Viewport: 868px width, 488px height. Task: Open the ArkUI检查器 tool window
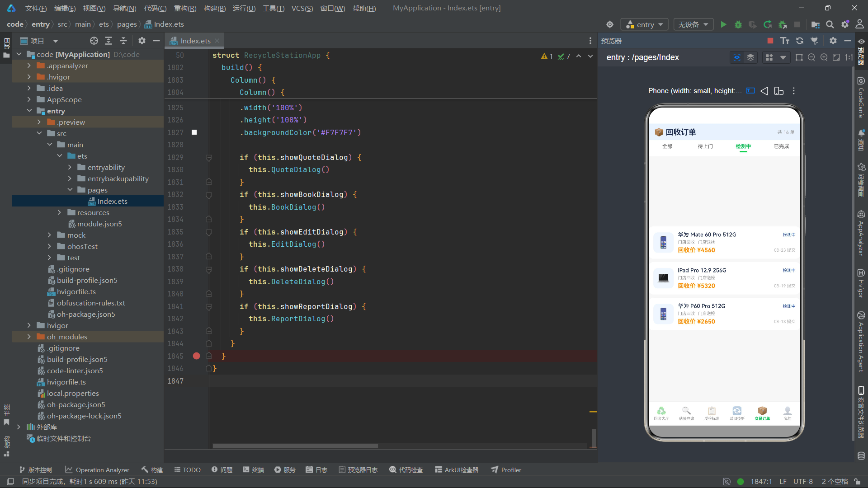pyautogui.click(x=457, y=470)
